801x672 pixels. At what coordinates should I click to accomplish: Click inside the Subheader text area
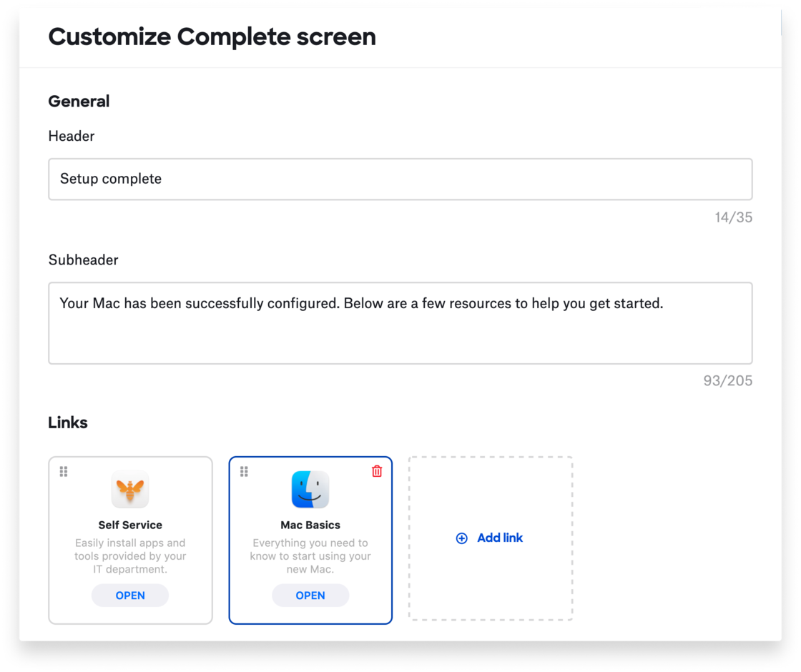click(x=400, y=322)
